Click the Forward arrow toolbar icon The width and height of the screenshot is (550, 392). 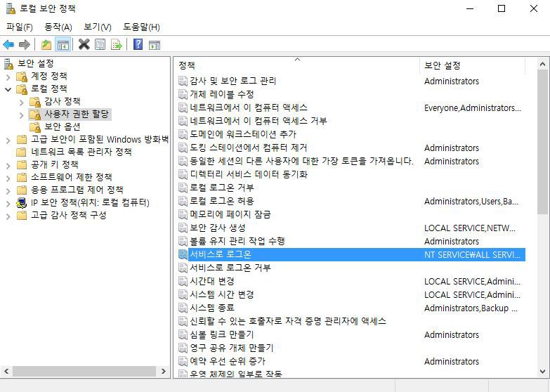tap(24, 44)
